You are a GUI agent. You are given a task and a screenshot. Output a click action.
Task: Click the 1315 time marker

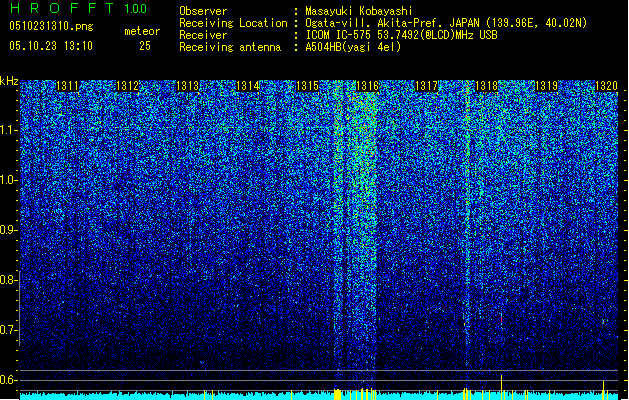point(307,86)
